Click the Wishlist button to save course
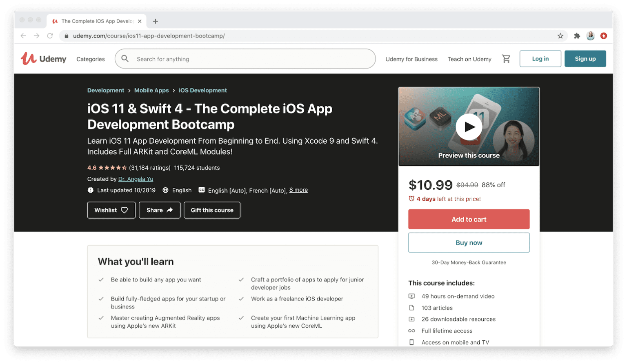 pyautogui.click(x=111, y=210)
